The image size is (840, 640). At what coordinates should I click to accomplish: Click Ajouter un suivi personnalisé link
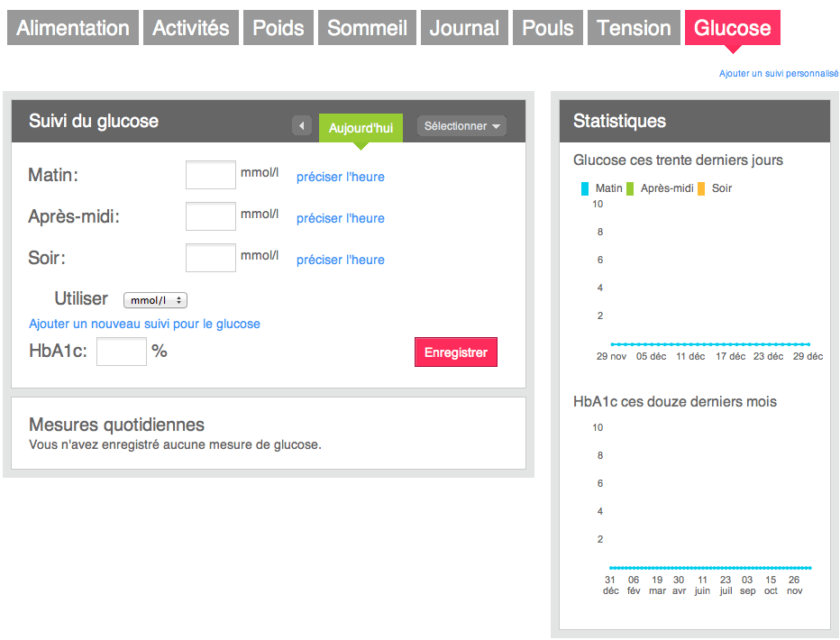click(x=779, y=73)
